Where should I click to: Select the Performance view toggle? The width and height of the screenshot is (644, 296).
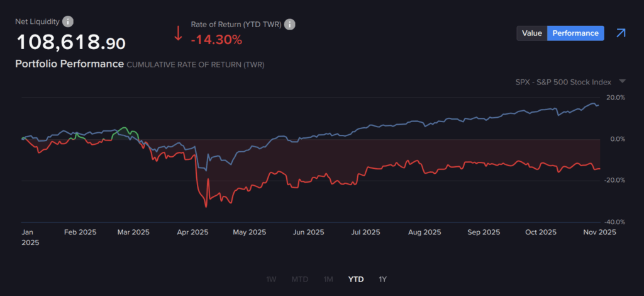[575, 33]
